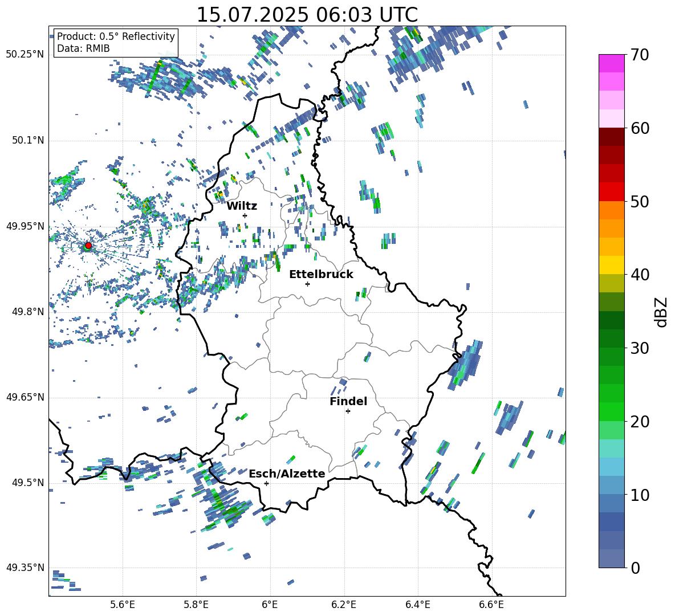
Task: Click the 50.1°N latitude tick label
Action: point(28,140)
